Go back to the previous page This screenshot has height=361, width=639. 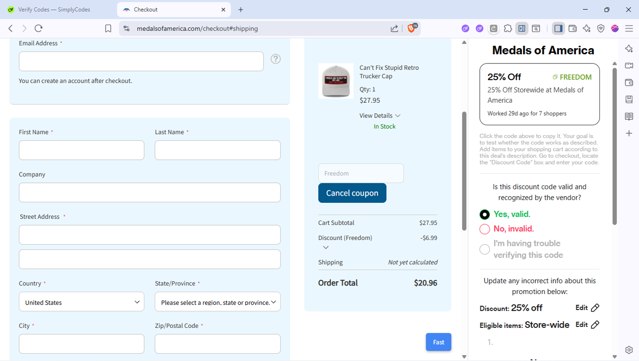click(11, 29)
